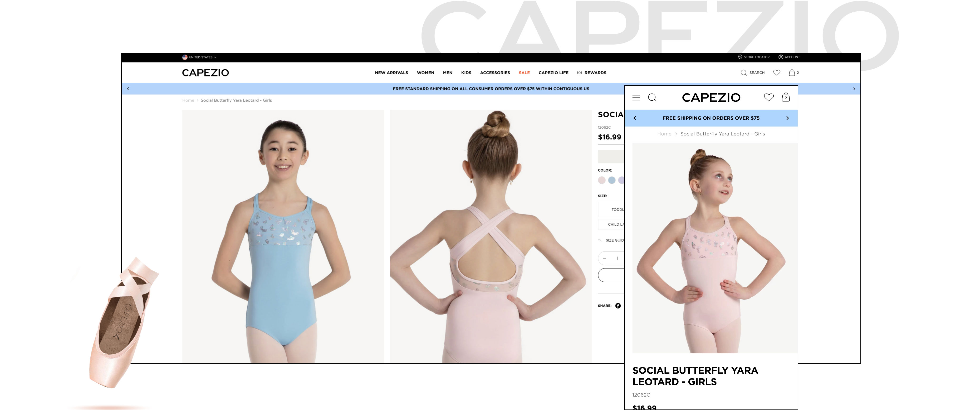
Task: Open the United States country selector
Action: pos(199,57)
